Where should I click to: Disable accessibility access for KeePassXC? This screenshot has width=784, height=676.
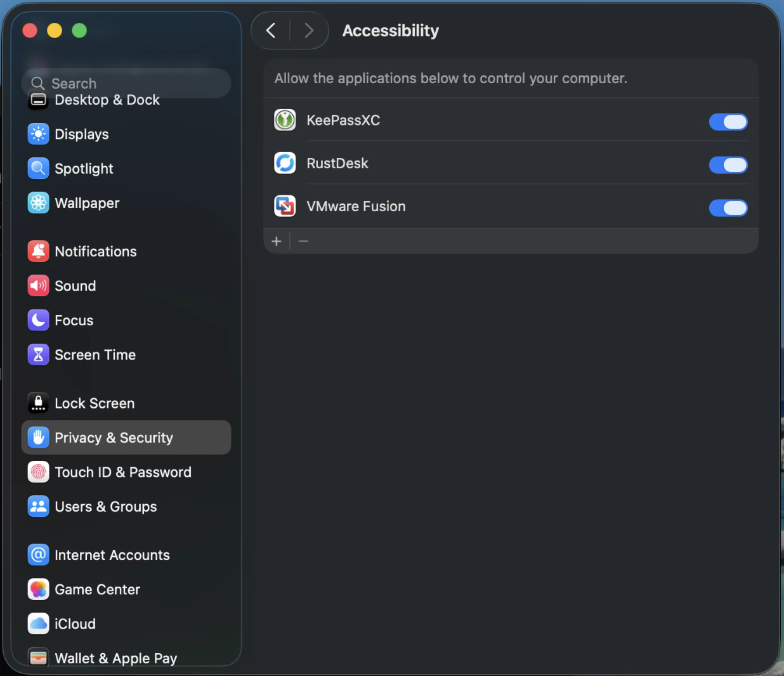[x=728, y=122]
